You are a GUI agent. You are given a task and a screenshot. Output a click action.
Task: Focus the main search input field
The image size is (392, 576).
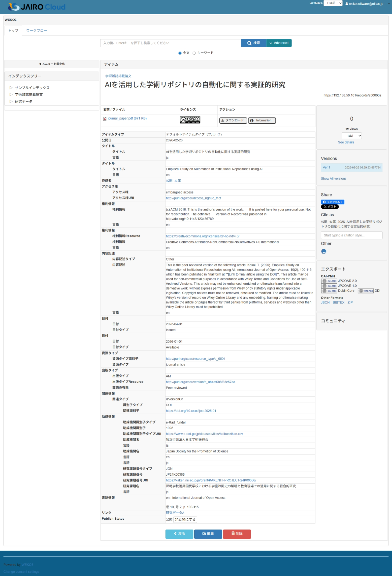tap(170, 43)
